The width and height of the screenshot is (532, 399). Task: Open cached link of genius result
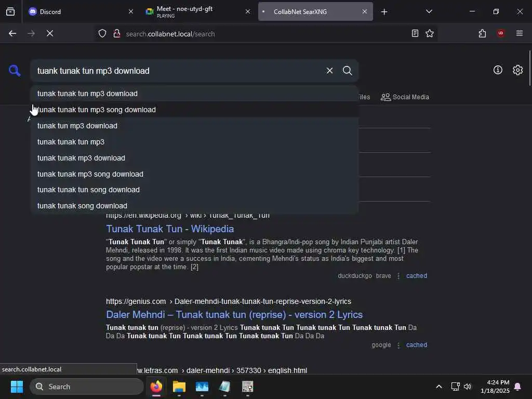click(x=417, y=345)
